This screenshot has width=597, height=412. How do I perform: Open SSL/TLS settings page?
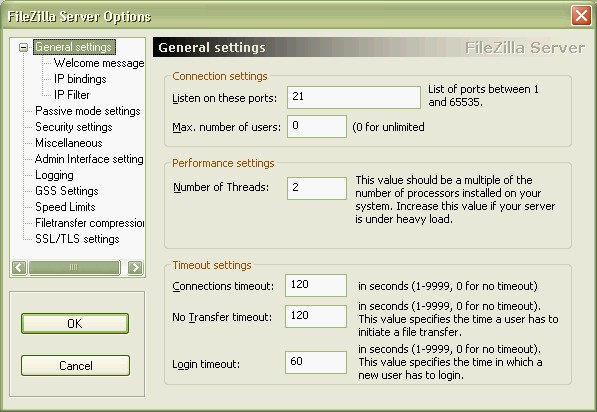click(77, 239)
